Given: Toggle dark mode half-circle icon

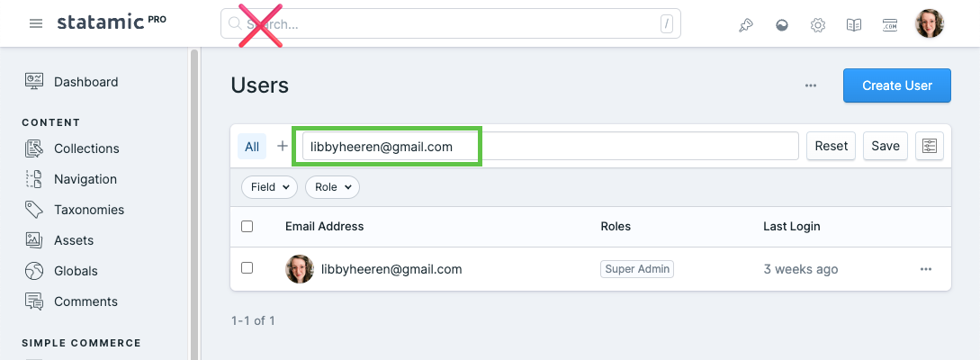Looking at the screenshot, I should click(x=781, y=25).
